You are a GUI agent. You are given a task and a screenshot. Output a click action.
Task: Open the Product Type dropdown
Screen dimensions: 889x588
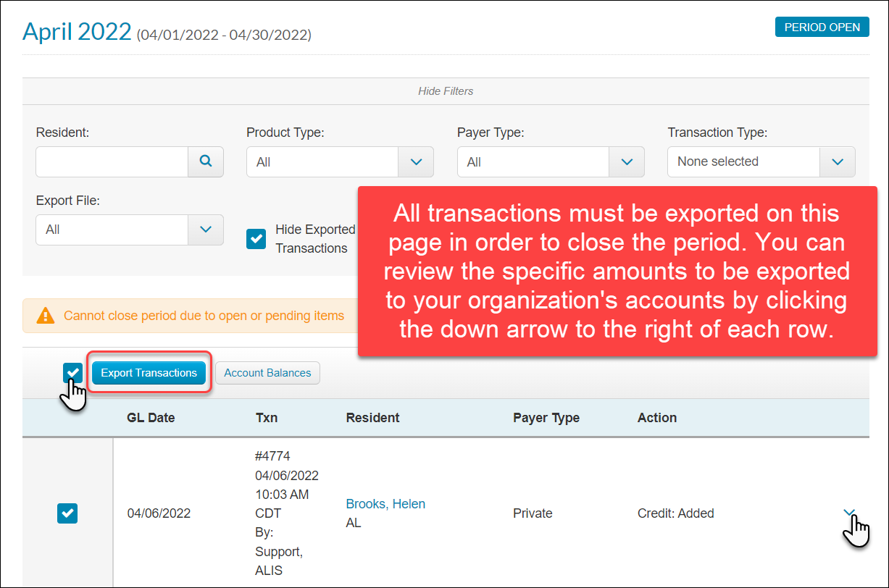(x=340, y=162)
